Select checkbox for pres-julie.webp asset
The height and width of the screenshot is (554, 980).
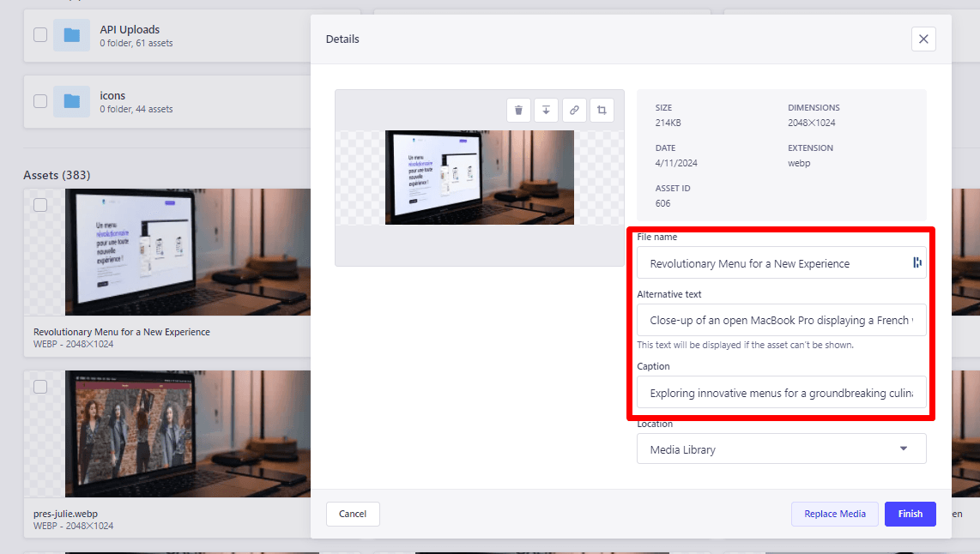point(40,387)
